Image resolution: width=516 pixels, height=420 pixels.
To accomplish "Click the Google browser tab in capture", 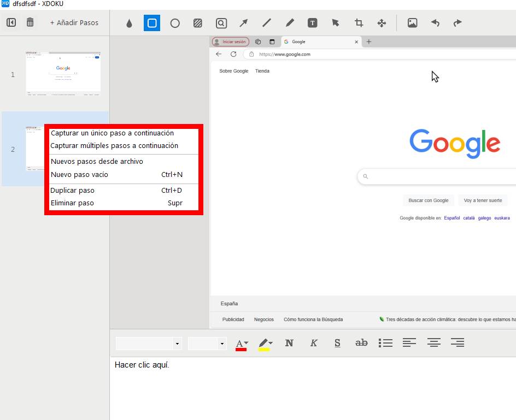I will click(x=321, y=42).
